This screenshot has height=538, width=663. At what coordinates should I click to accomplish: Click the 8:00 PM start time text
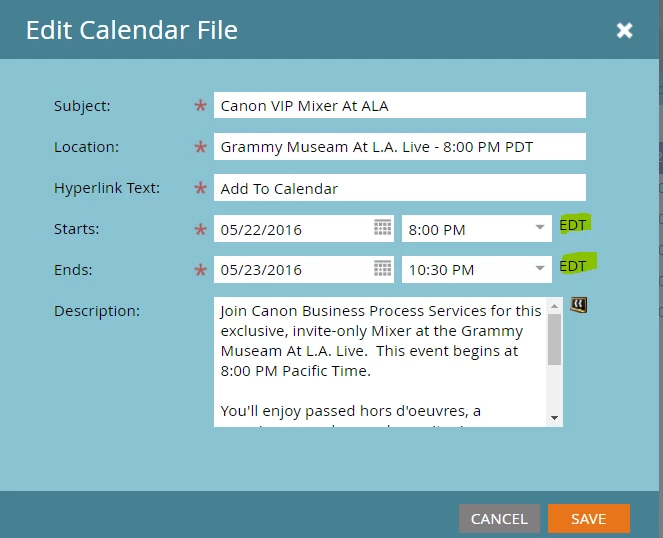tap(437, 230)
